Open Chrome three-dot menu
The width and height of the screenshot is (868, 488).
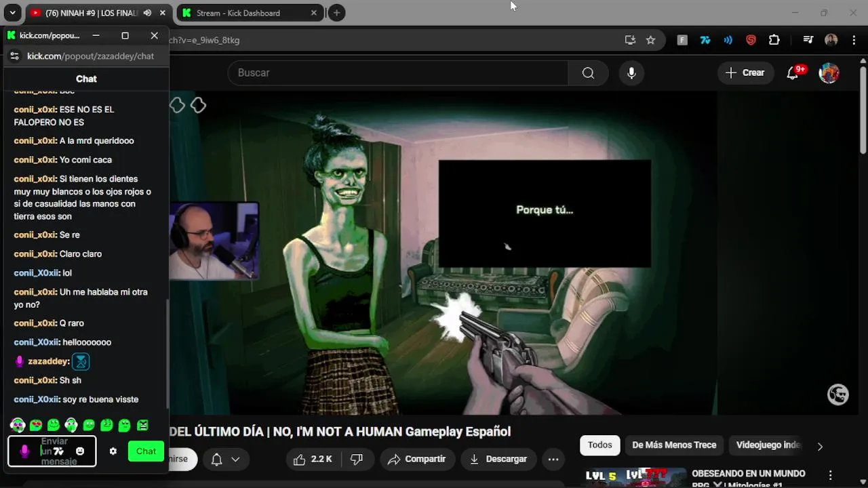tap(854, 40)
